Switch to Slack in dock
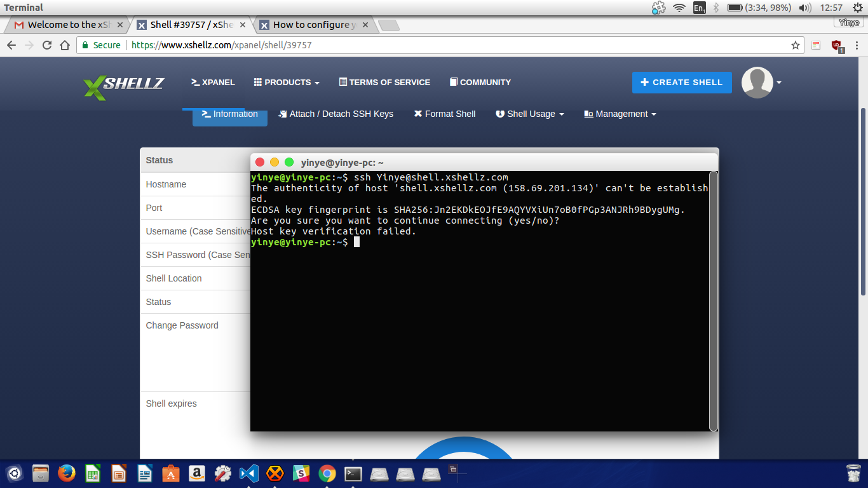The height and width of the screenshot is (488, 868). [x=301, y=473]
